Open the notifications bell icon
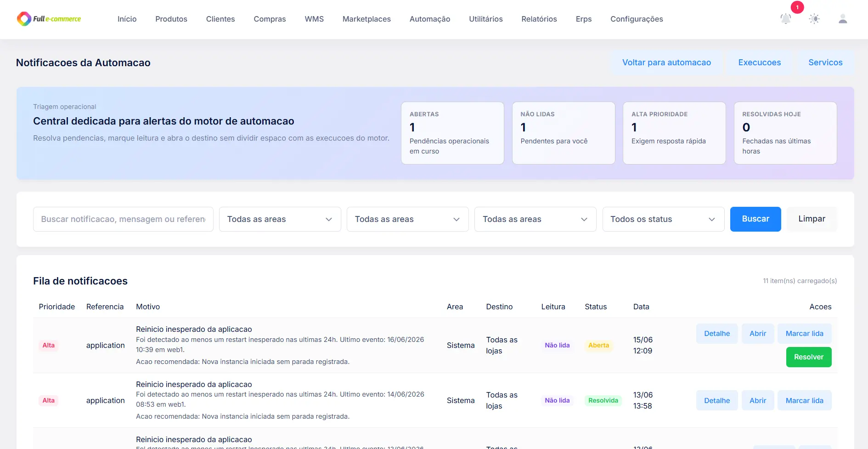This screenshot has width=868, height=449. point(786,19)
